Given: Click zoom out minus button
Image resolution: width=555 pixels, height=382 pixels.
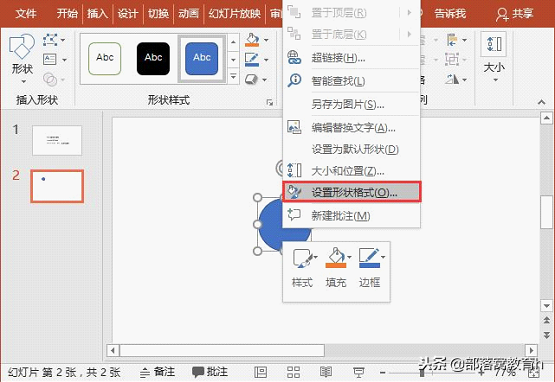Looking at the screenshot, I should pyautogui.click(x=383, y=373).
